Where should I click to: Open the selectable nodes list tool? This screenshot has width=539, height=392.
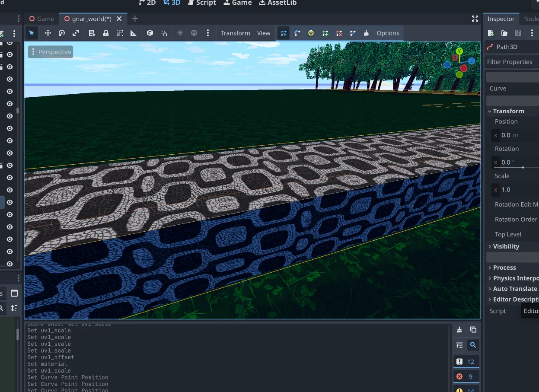coord(92,33)
